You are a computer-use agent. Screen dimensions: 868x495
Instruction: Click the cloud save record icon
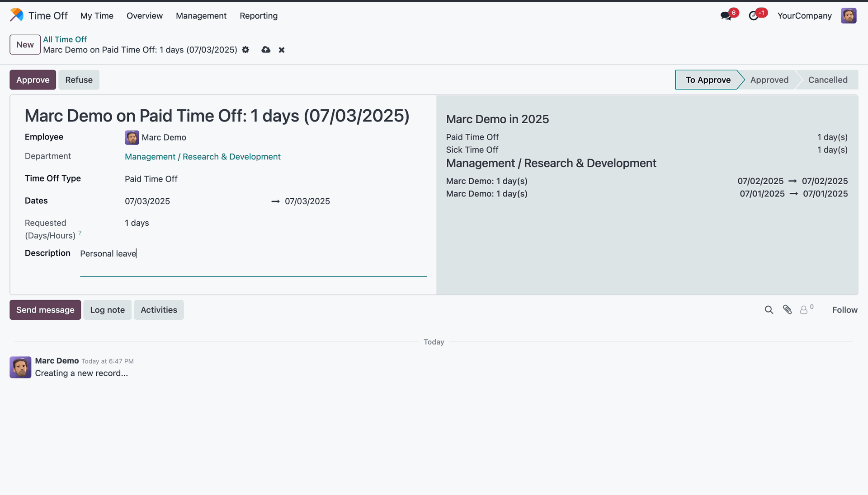pos(266,50)
